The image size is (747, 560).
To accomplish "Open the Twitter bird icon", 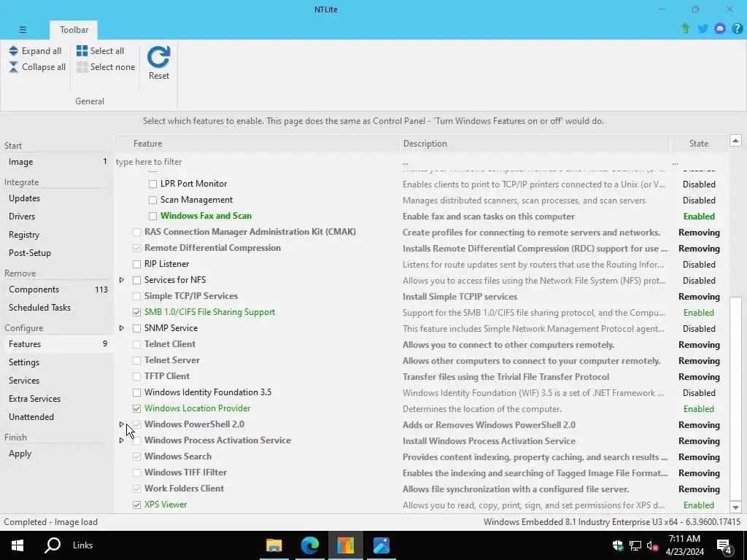I will [703, 28].
